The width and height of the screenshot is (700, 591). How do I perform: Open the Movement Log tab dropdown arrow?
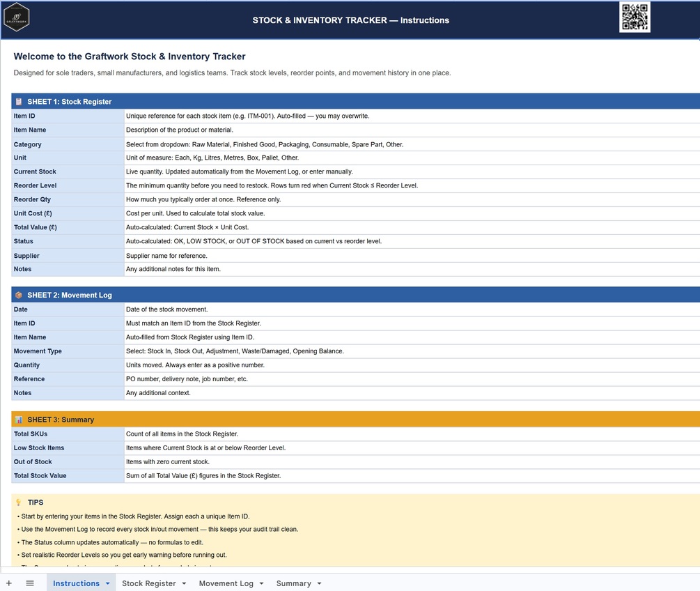click(x=262, y=583)
